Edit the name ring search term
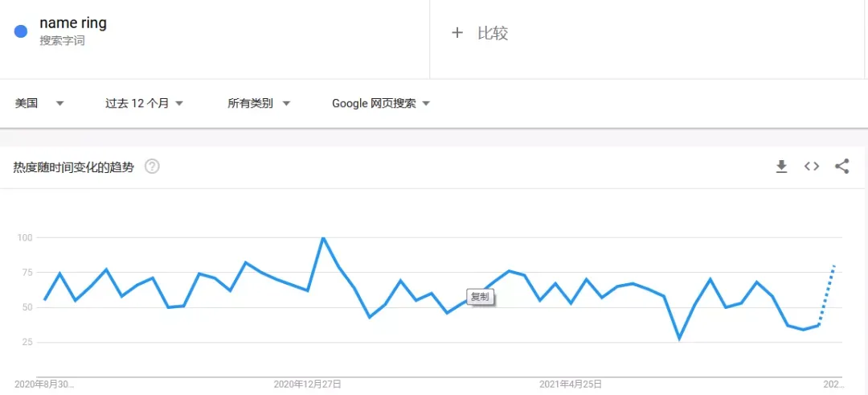 [73, 23]
